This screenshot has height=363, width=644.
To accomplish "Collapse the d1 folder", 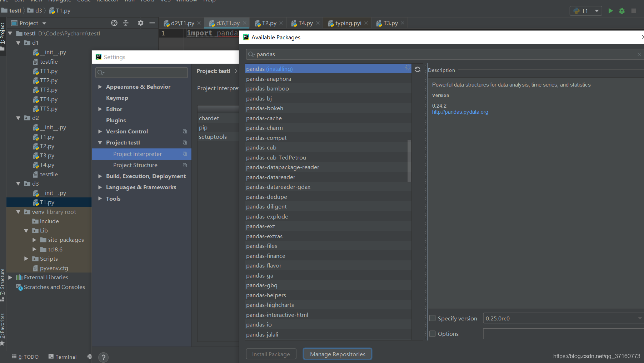I will pyautogui.click(x=18, y=43).
